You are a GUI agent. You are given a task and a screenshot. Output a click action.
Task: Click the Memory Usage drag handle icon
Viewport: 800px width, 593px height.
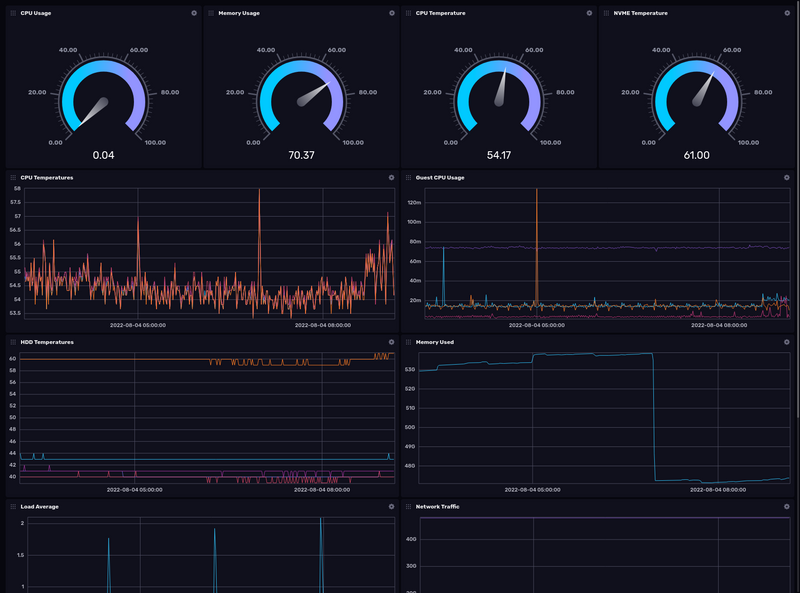(211, 13)
